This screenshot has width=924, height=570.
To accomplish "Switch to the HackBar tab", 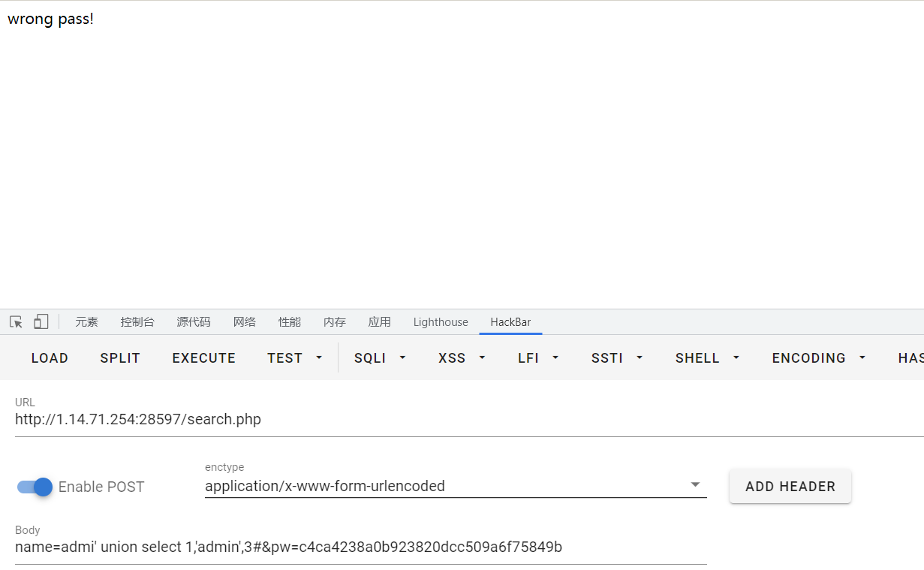I will (x=510, y=322).
